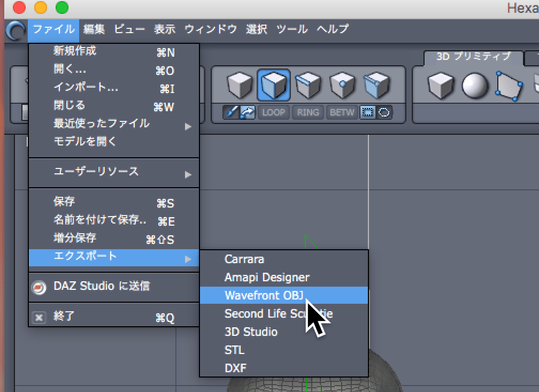
Task: Open the 編集 menu
Action: coord(94,29)
